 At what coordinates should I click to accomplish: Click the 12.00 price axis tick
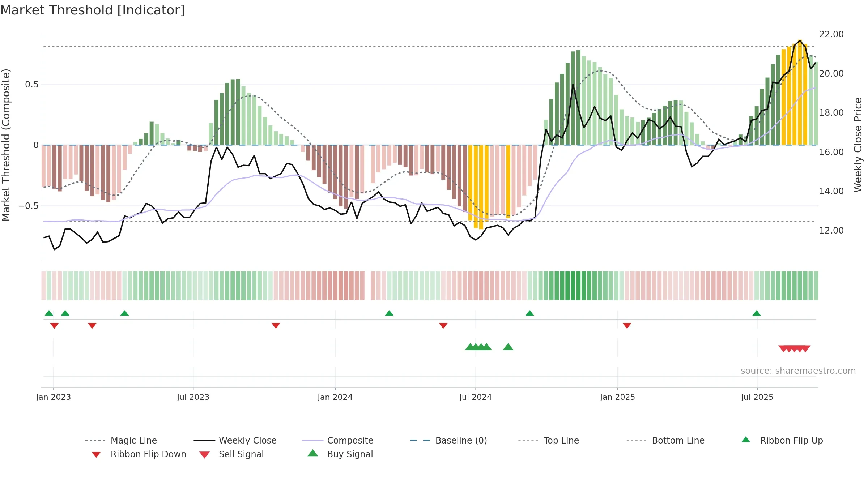pyautogui.click(x=831, y=231)
